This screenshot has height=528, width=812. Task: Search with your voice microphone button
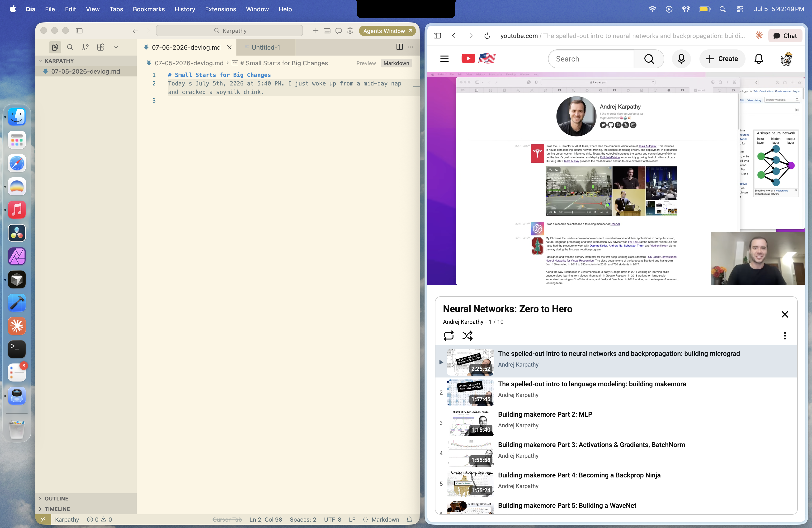681,59
